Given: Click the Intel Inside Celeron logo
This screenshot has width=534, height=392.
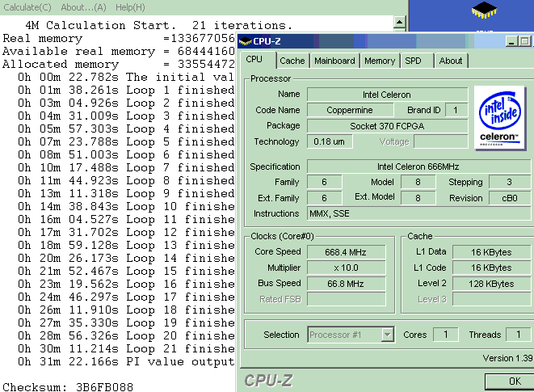Looking at the screenshot, I should (499, 118).
